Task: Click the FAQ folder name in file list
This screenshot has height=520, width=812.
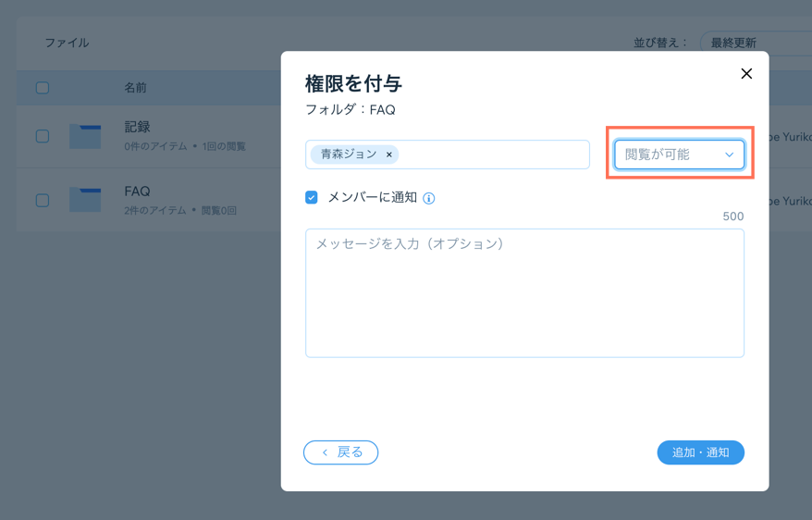Action: pyautogui.click(x=137, y=192)
